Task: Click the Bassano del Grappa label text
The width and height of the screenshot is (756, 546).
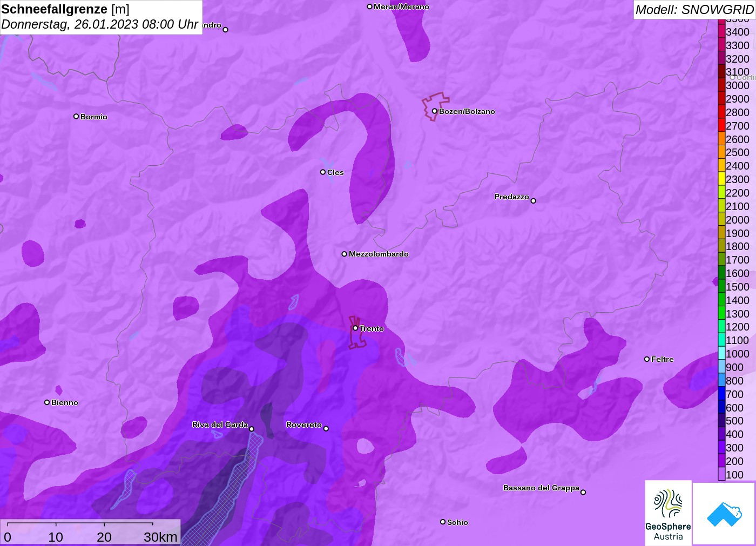Action: 541,488
